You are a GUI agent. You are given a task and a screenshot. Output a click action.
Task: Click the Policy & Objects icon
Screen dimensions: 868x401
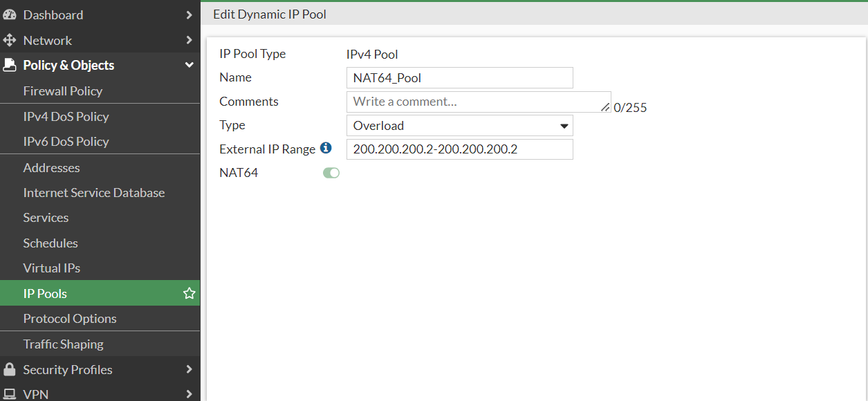coord(10,65)
